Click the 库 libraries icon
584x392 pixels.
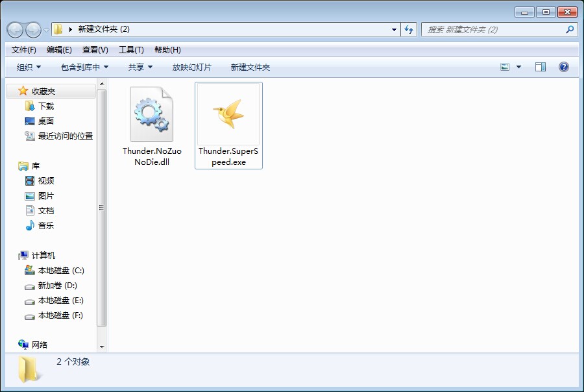[x=23, y=165]
